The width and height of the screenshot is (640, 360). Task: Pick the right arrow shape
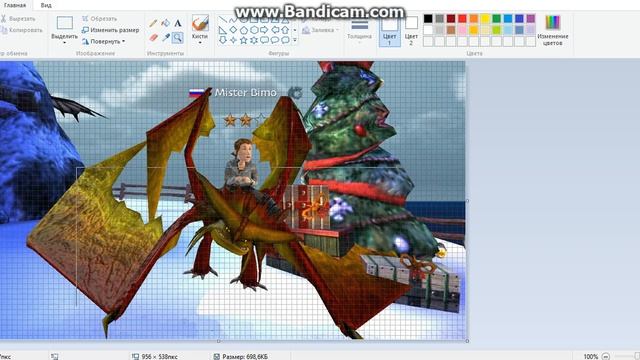click(x=264, y=30)
